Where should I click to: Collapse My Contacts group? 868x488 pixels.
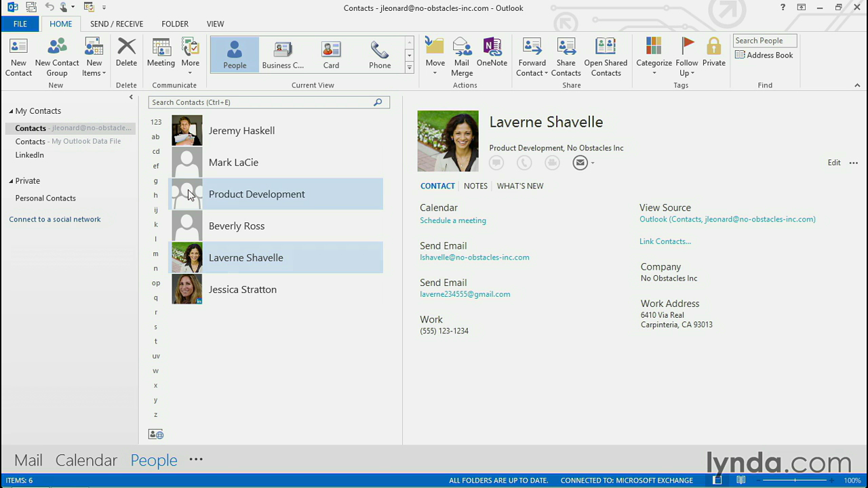[x=11, y=111]
